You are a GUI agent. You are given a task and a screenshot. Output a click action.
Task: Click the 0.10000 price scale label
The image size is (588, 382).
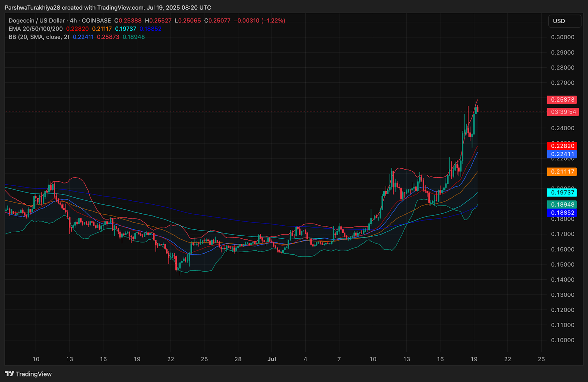[562, 340]
